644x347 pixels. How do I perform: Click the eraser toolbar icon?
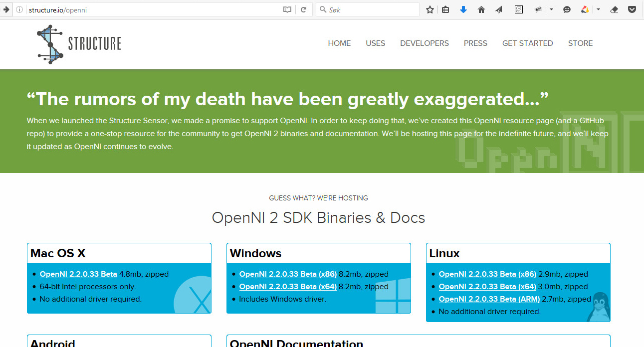click(614, 9)
